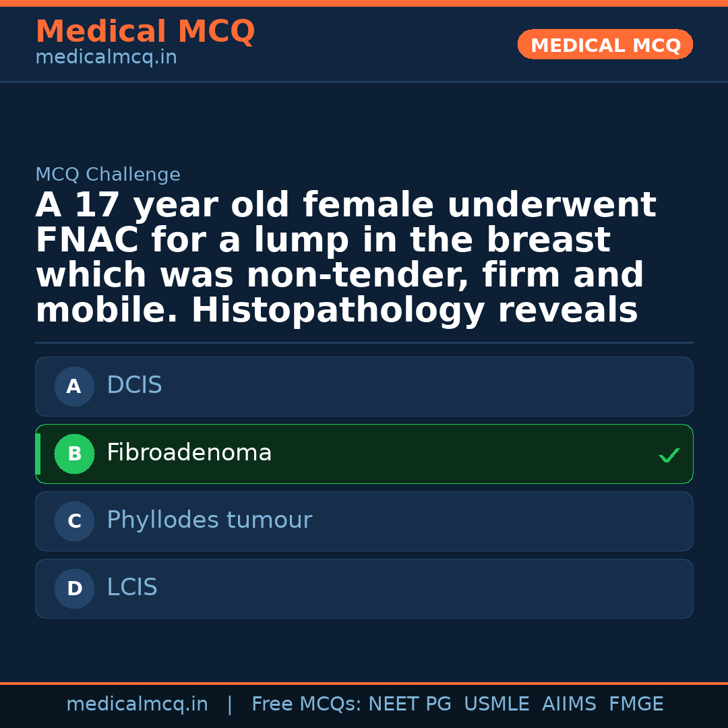
Task: Click AIIMS in the footer
Action: [x=569, y=704]
